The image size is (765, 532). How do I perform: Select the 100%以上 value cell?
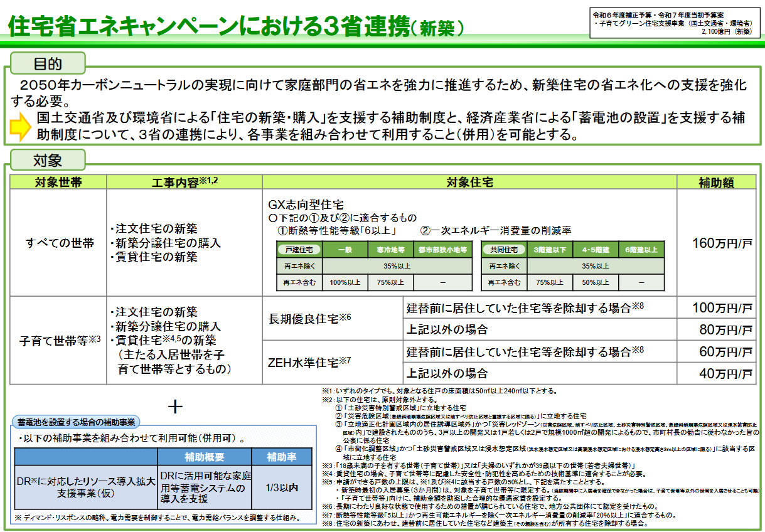345,282
